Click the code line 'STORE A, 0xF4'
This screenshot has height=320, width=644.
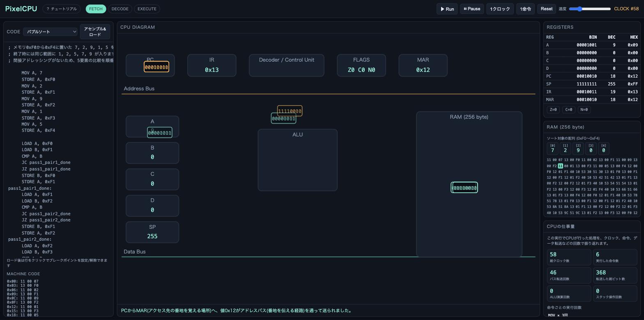[38, 131]
